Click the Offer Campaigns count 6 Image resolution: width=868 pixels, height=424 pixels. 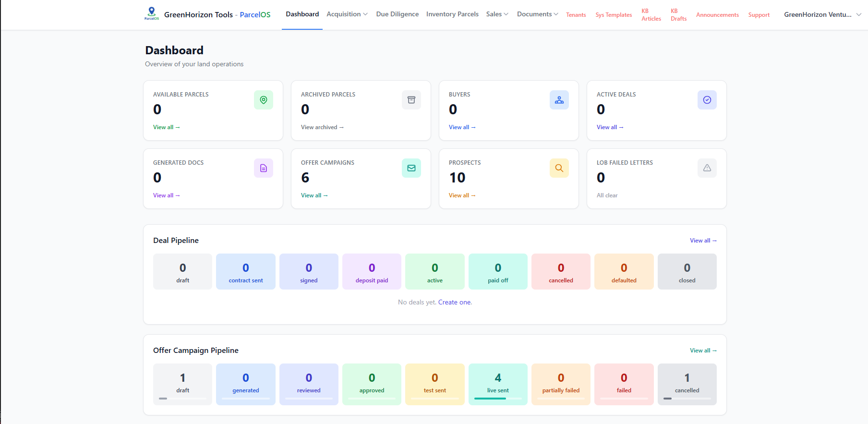pos(305,178)
